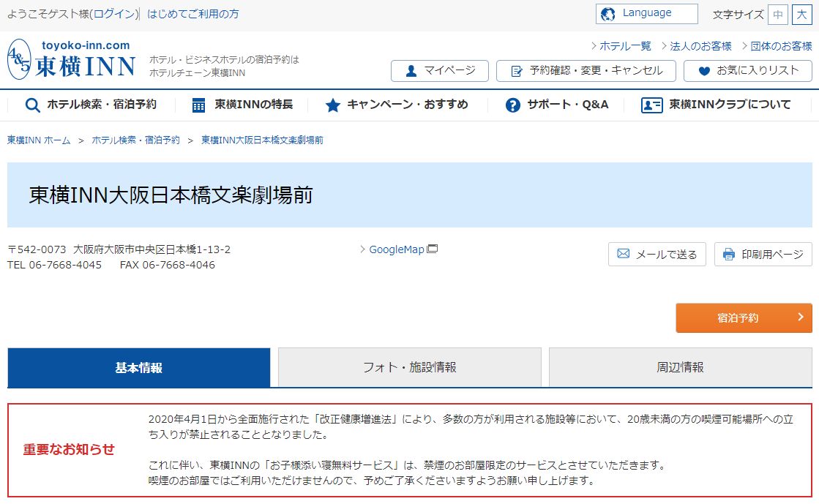The width and height of the screenshot is (819, 504).
Task: Click the globe icon beside Language
Action: coord(607,14)
